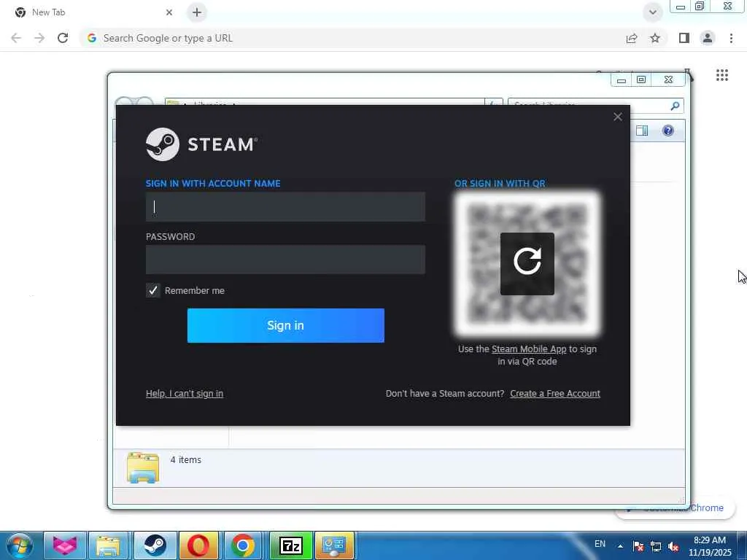Click the EN language indicator

600,544
